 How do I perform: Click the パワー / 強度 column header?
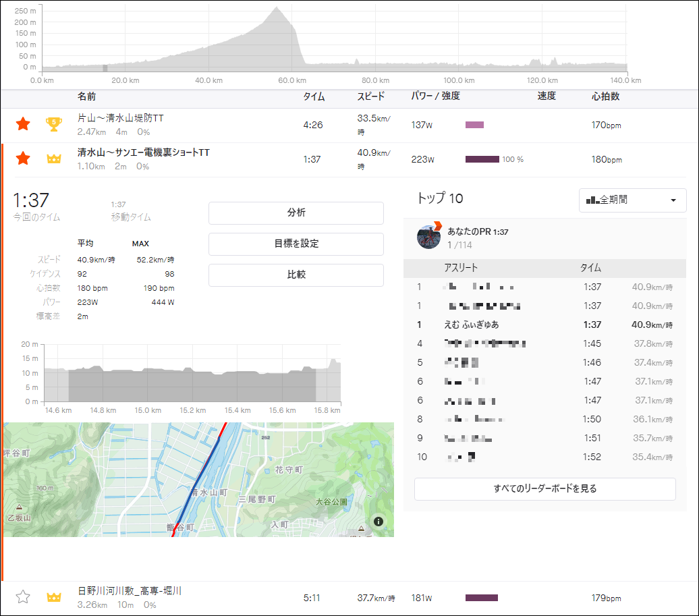coord(435,96)
